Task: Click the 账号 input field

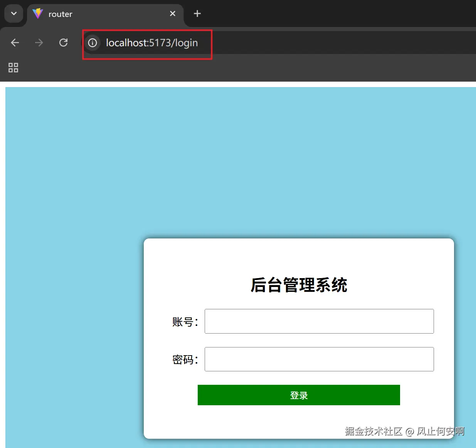Action: tap(319, 321)
